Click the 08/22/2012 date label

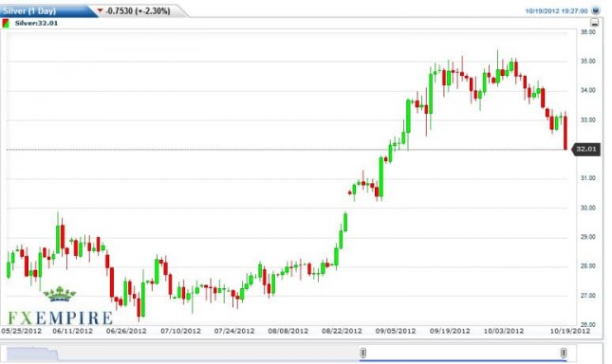tap(342, 331)
